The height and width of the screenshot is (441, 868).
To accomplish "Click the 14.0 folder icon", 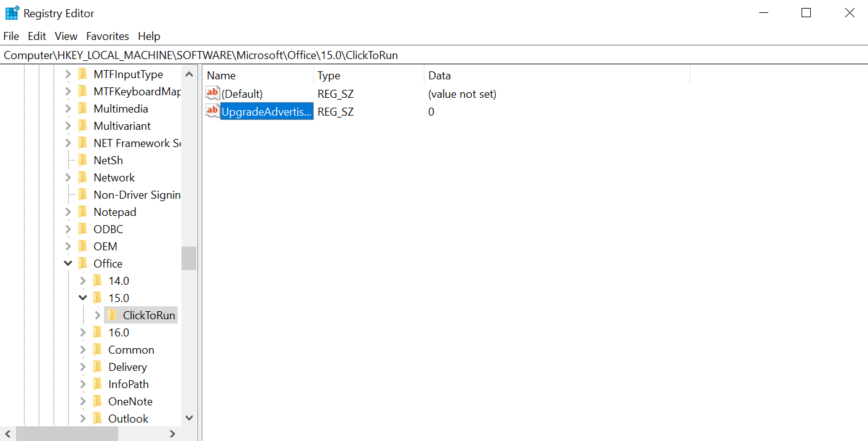I will click(97, 281).
